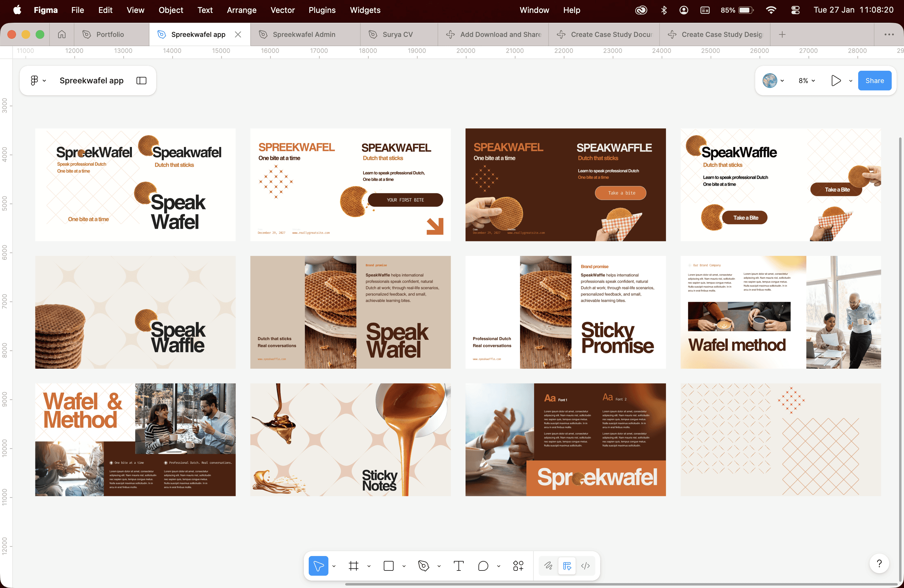The image size is (904, 588).
Task: Open the 8% zoom level dropdown
Action: coord(807,81)
